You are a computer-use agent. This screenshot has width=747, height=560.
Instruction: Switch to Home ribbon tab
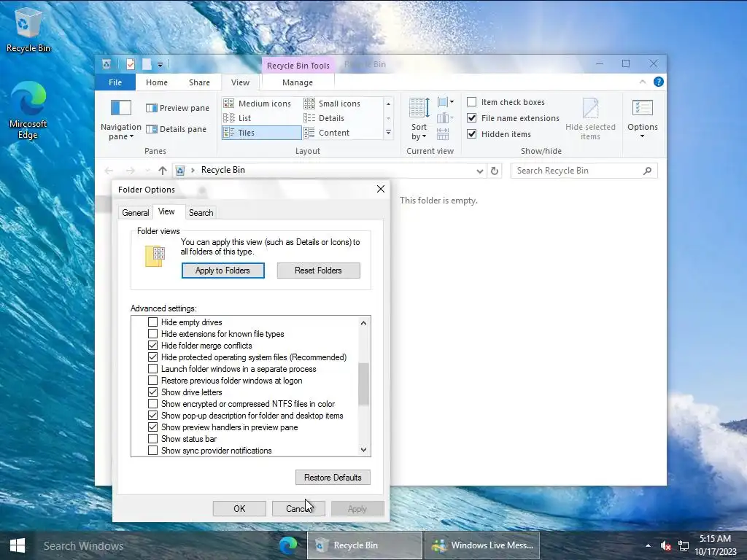(157, 82)
